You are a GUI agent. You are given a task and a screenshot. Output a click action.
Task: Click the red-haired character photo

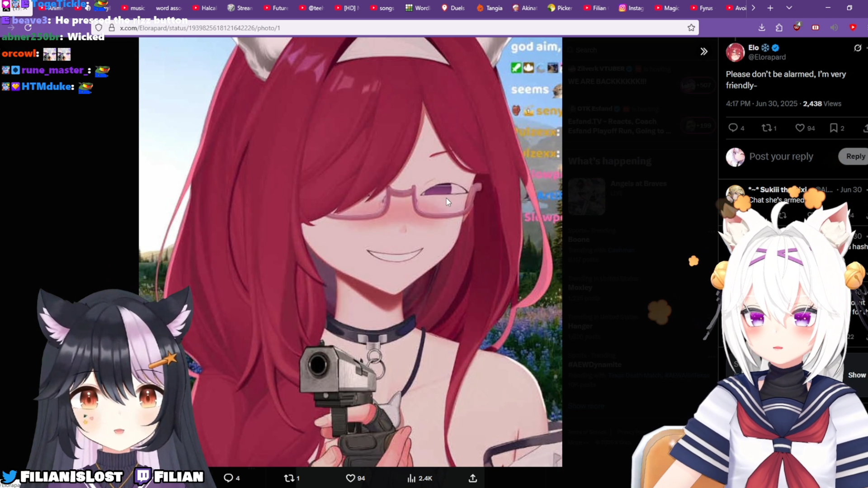(350, 252)
